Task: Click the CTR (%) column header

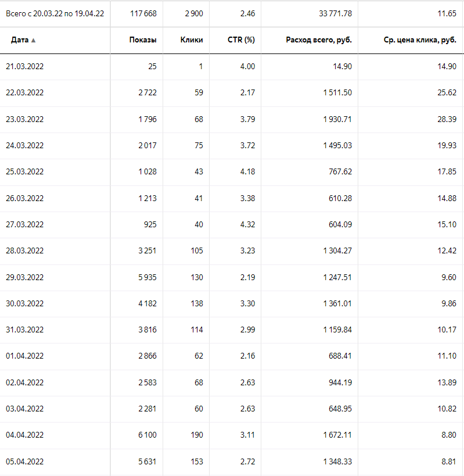Action: click(241, 40)
